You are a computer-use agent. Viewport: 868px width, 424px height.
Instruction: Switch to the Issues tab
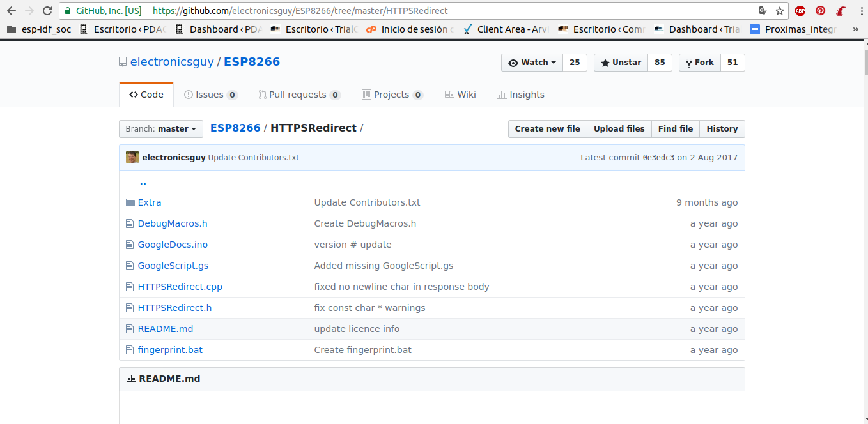[211, 95]
